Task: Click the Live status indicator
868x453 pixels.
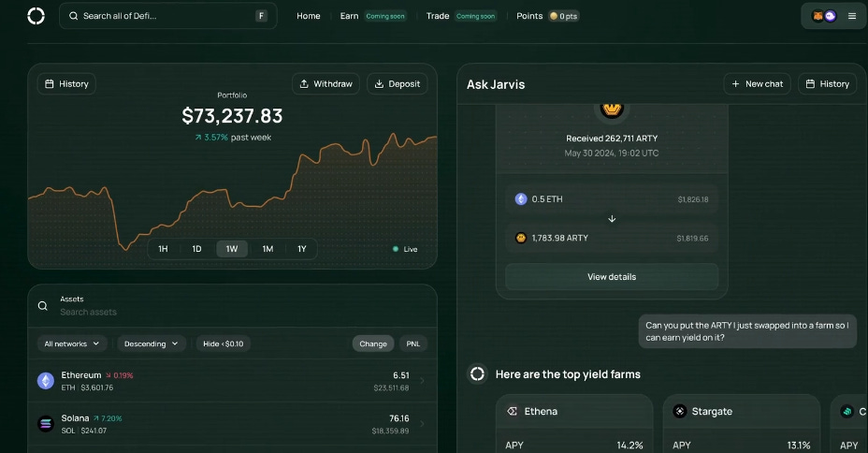Action: point(405,249)
